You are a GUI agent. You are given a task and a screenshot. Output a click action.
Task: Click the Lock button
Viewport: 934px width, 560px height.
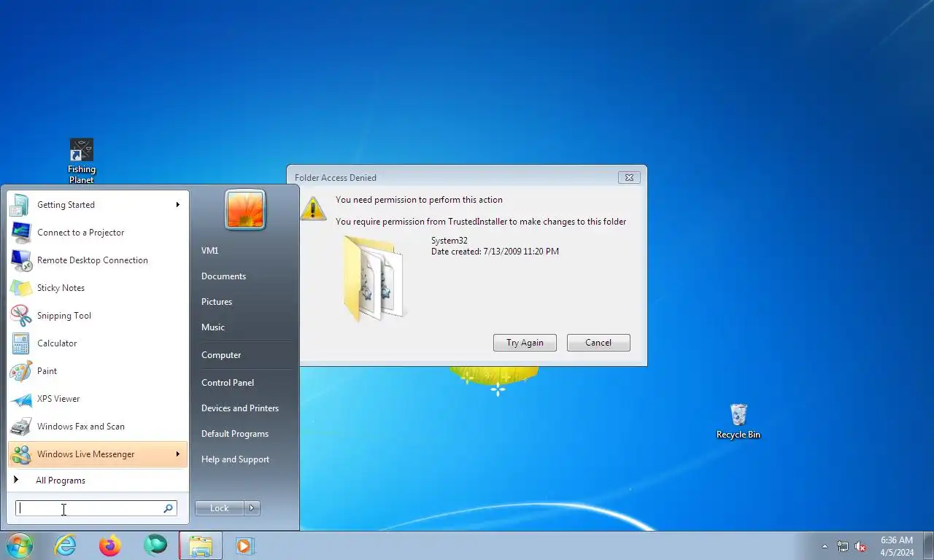pos(220,508)
